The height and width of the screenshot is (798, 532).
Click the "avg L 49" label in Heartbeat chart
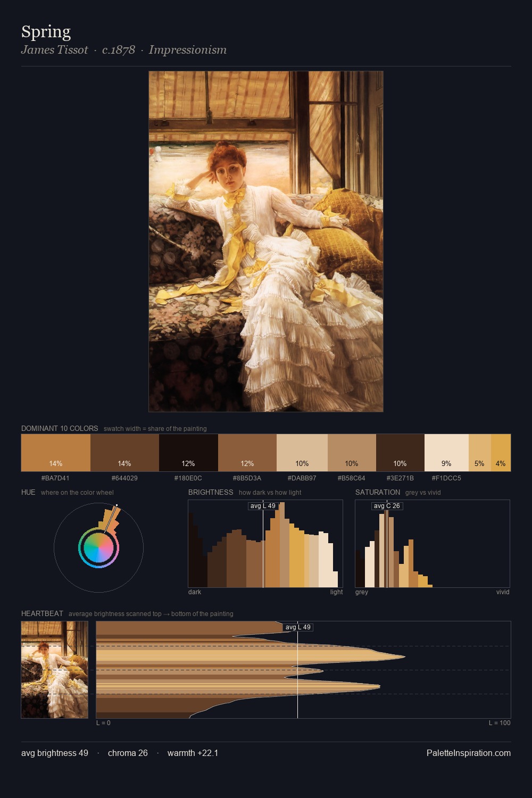(298, 627)
